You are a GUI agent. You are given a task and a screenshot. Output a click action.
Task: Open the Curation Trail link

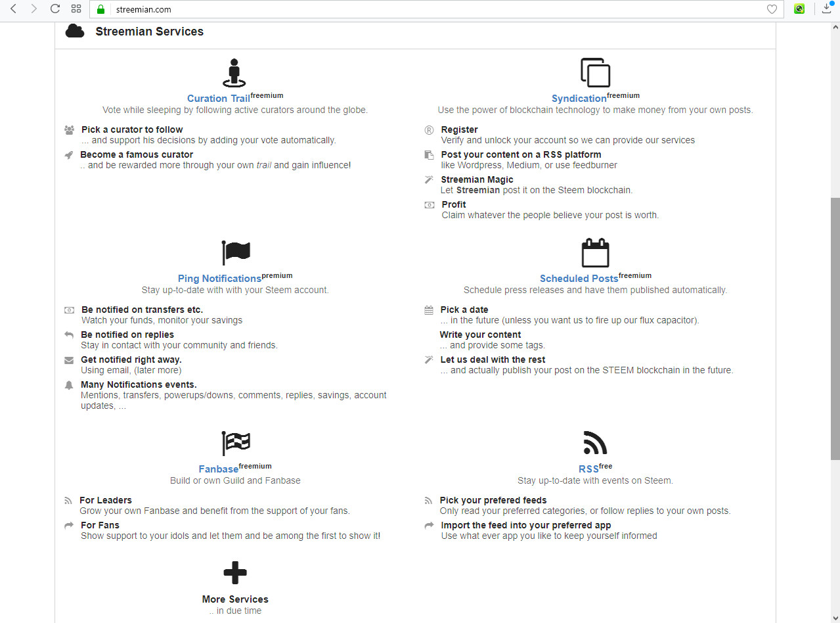coord(219,99)
